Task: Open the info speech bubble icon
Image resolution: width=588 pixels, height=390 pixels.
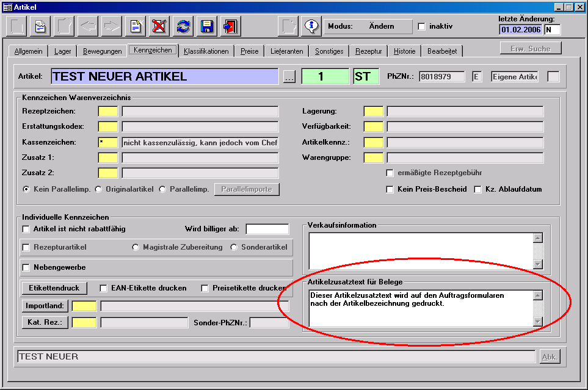Action: coord(312,26)
